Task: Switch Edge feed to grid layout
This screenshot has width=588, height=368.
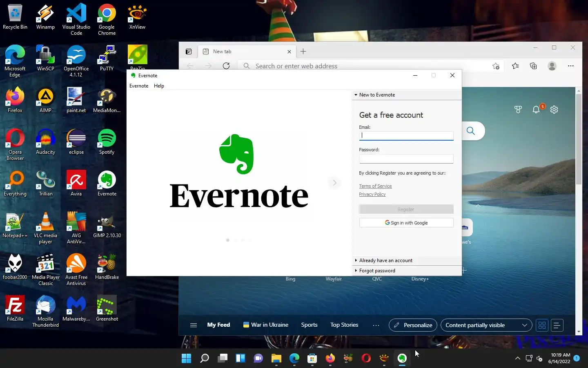Action: [542, 325]
